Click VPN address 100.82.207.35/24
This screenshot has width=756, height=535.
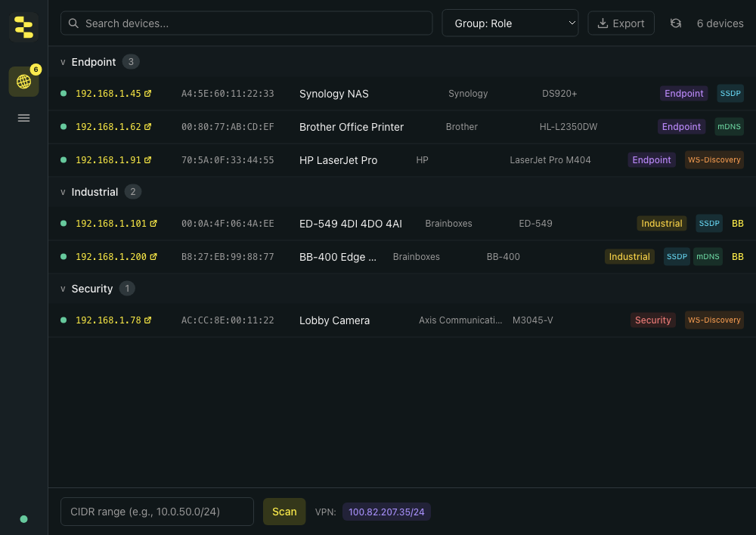coord(386,512)
